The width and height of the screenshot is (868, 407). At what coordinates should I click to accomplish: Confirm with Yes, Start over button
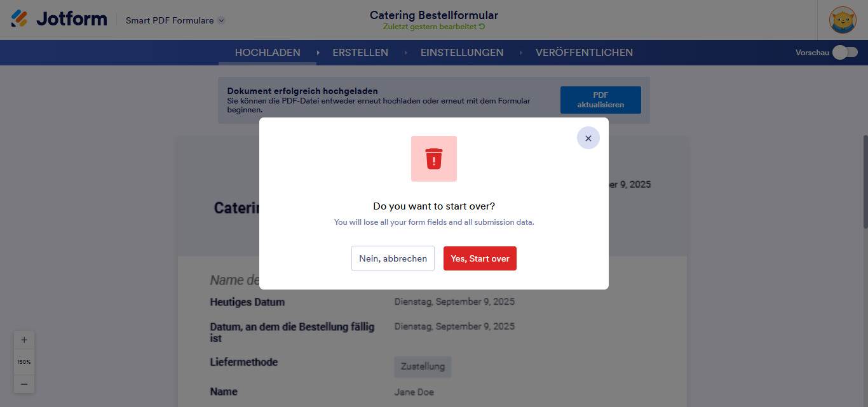[480, 258]
